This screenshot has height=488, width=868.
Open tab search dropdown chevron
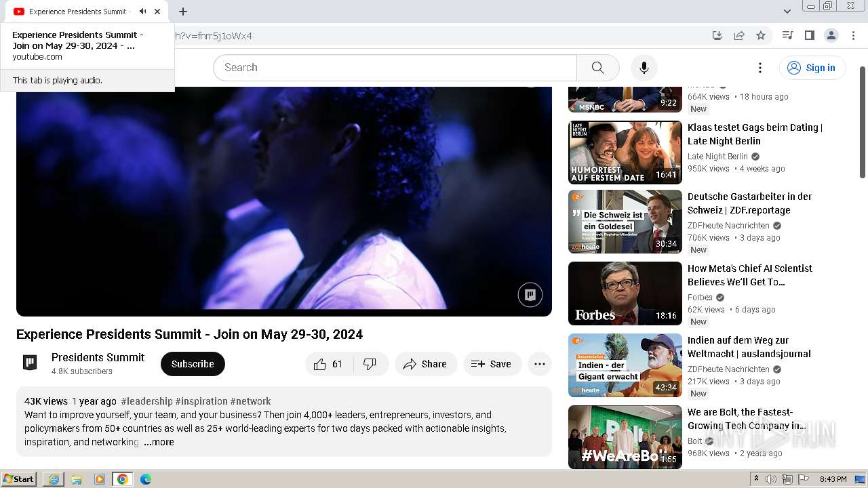point(787,12)
